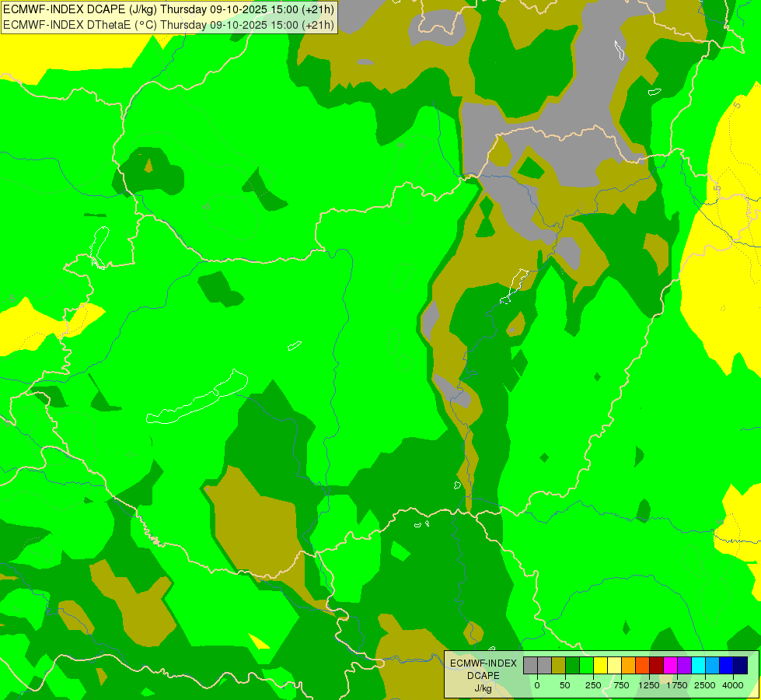Select the saturated yellow legend swatch
The width and height of the screenshot is (761, 700).
601,666
